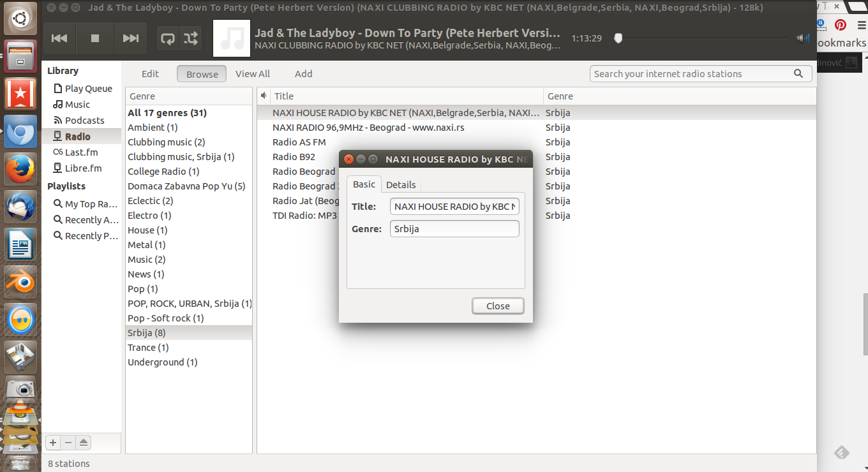
Task: Select Clubbing music, Srbija (1) genre
Action: (x=189, y=157)
